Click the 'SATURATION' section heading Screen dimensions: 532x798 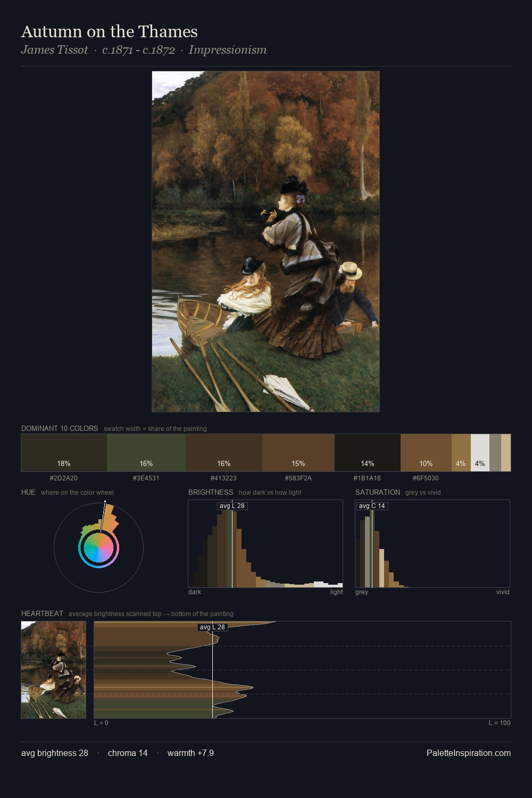point(378,492)
